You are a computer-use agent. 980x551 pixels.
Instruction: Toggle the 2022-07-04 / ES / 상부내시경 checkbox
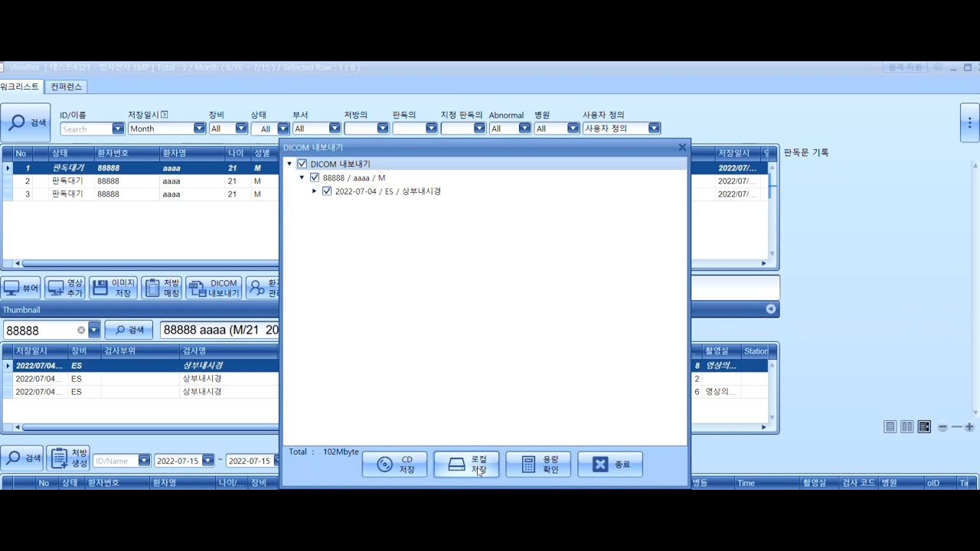(327, 191)
